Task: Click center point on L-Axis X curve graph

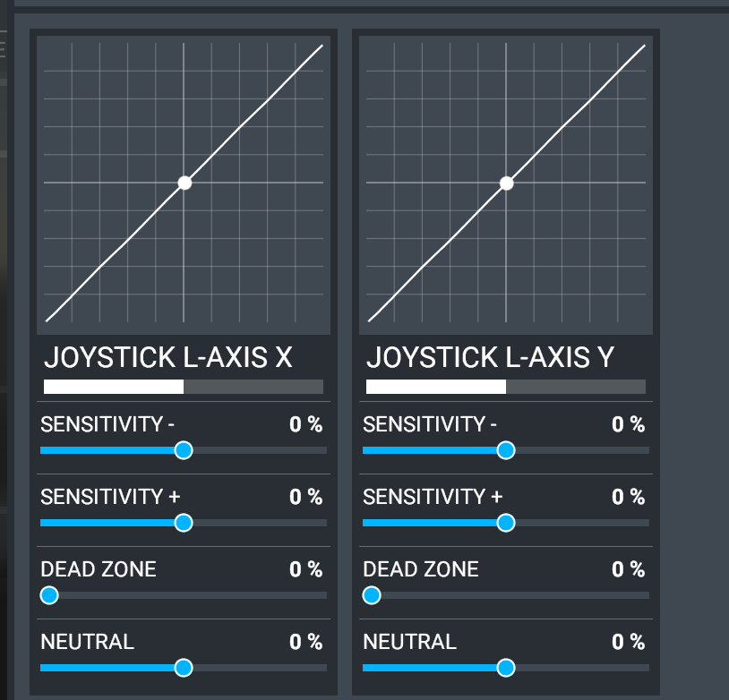Action: tap(184, 184)
